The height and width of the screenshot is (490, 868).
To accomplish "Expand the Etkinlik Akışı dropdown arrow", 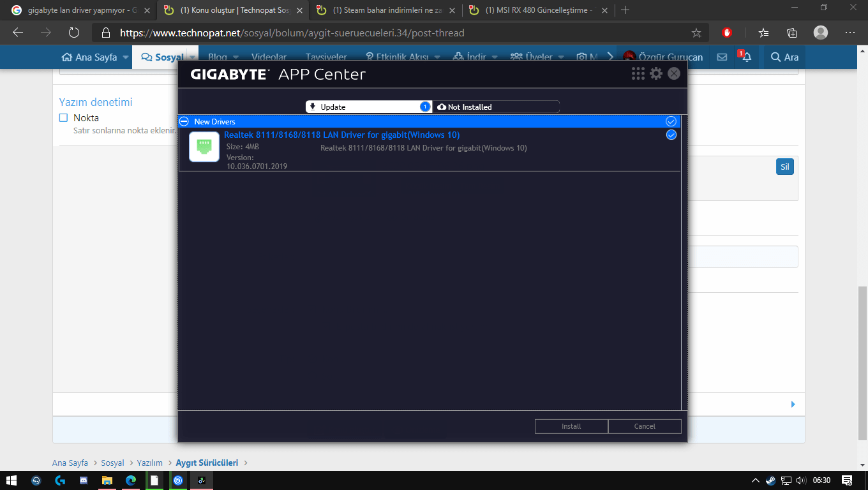I will click(x=437, y=57).
